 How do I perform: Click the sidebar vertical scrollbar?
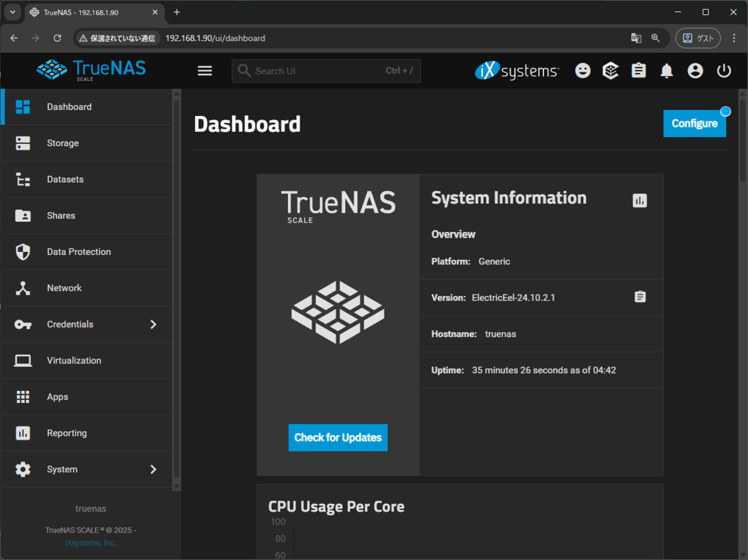click(x=176, y=290)
